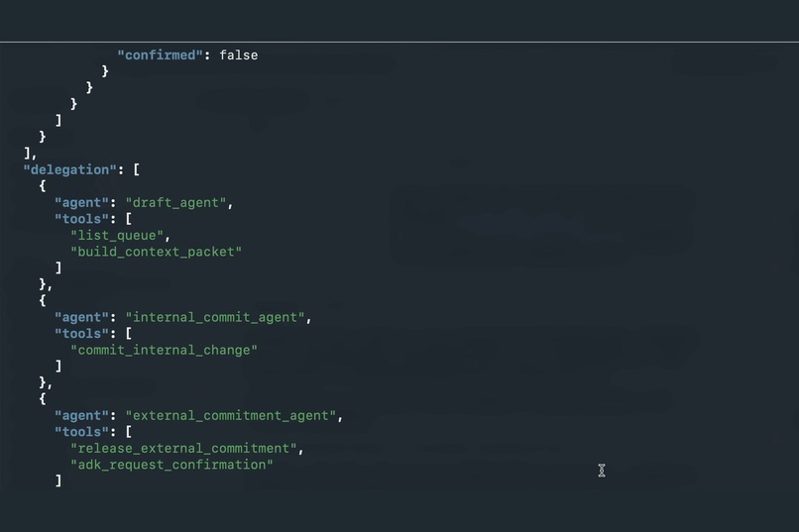The image size is (799, 532).
Task: Click the "agent" key beside internal_commit_agent
Action: tap(81, 317)
